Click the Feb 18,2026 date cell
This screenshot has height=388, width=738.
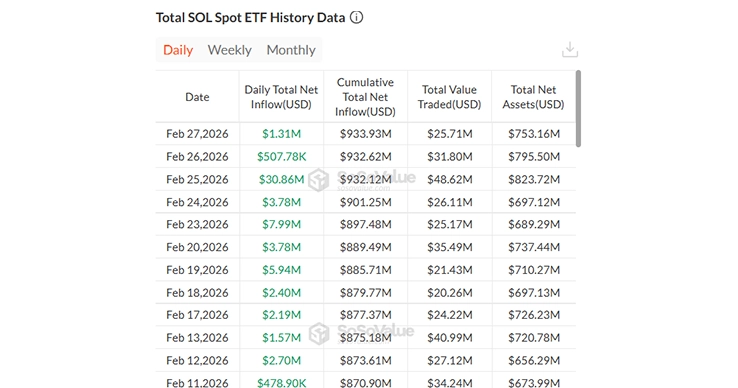click(197, 292)
